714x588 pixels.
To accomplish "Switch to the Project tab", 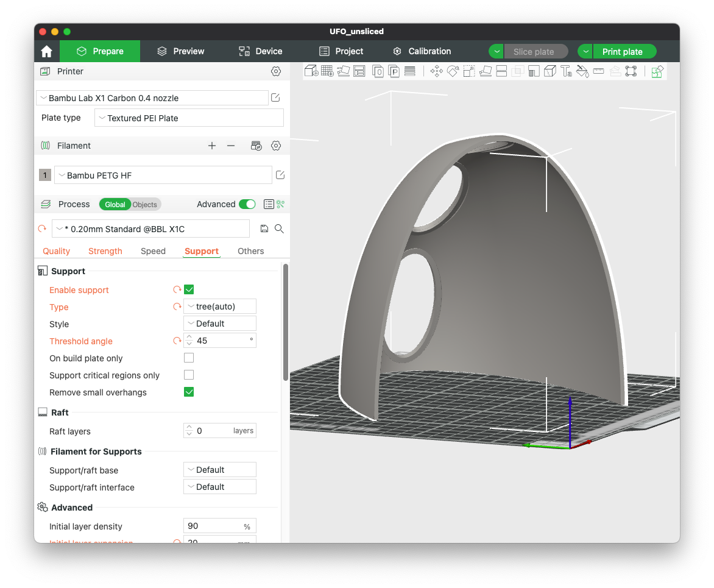I will click(341, 51).
